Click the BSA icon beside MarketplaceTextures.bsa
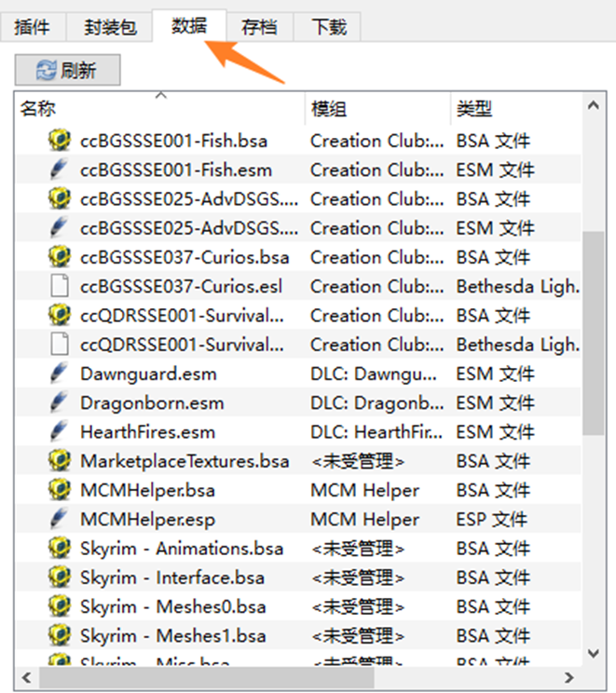 [x=60, y=460]
